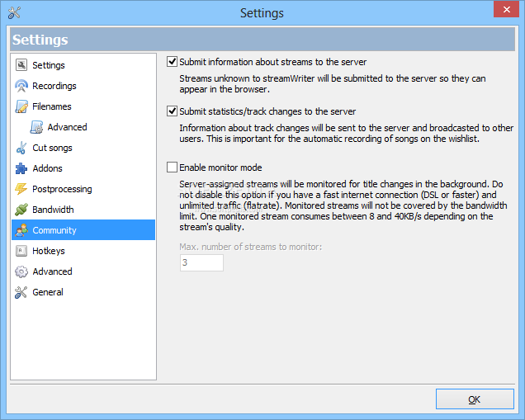The height and width of the screenshot is (420, 525).
Task: Open Hotkeys settings page
Action: coord(49,251)
